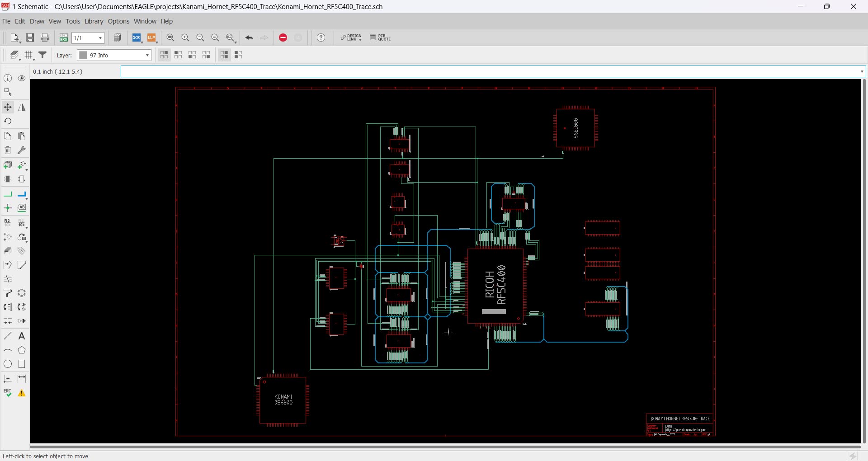Switch to board with SCH/BRD icon
Screen dimensions: 868x461
click(x=64, y=38)
